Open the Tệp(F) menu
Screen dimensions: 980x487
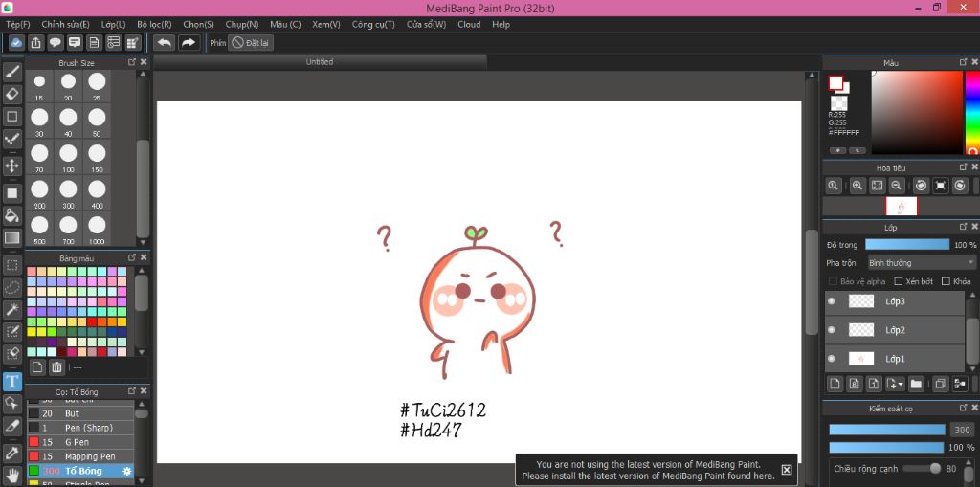coord(18,24)
